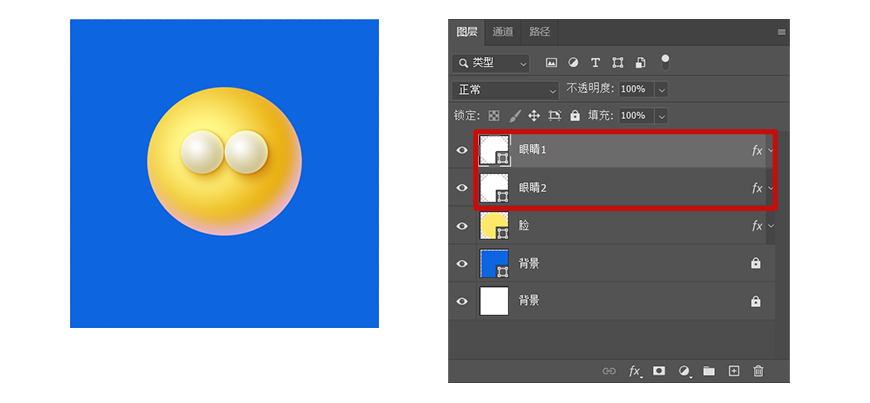The width and height of the screenshot is (870, 403).
Task: Select the 眼睛2 layer by name
Action: 532,188
